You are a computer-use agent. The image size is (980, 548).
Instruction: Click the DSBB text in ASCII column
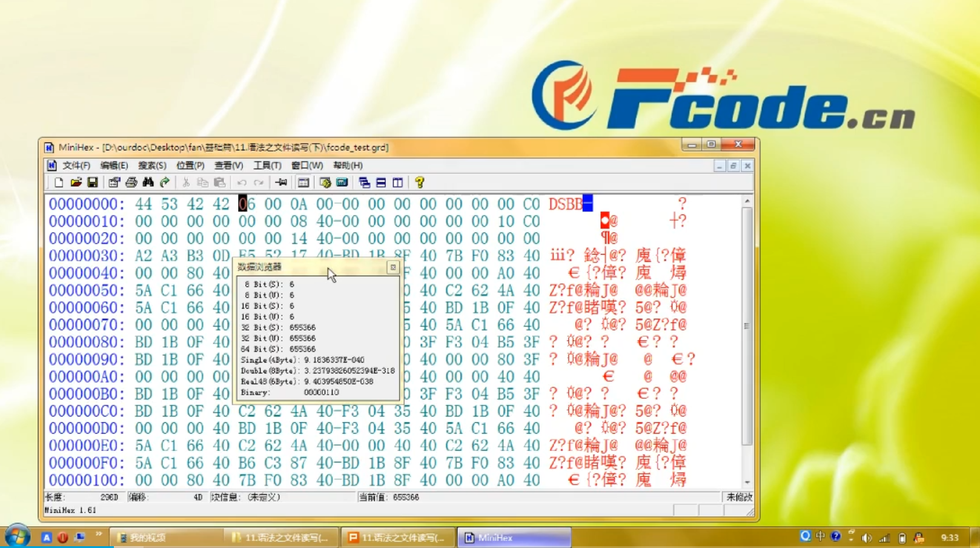pos(566,204)
